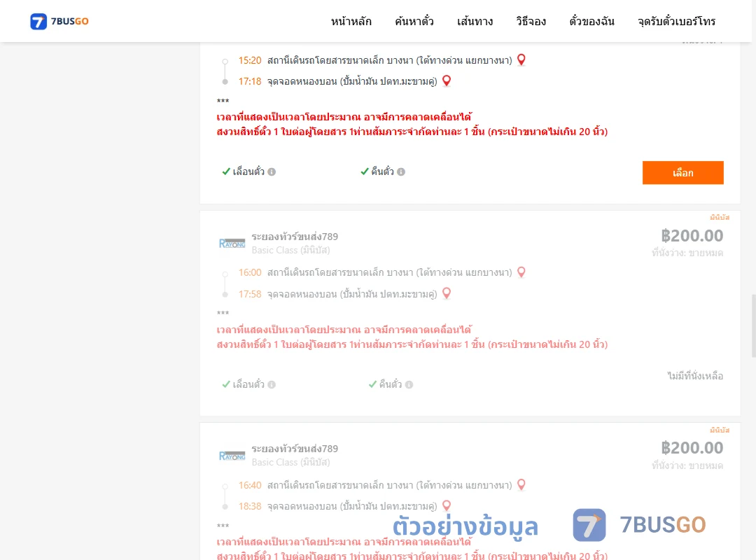Open map pin for 17:18 Nong Bon stop
Screen dimensions: 756x560
(447, 80)
